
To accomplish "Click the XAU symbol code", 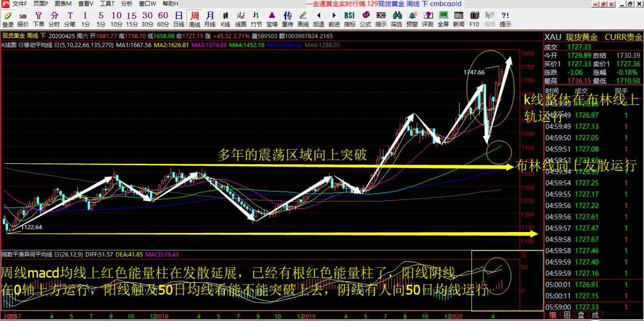I will pyautogui.click(x=553, y=37).
